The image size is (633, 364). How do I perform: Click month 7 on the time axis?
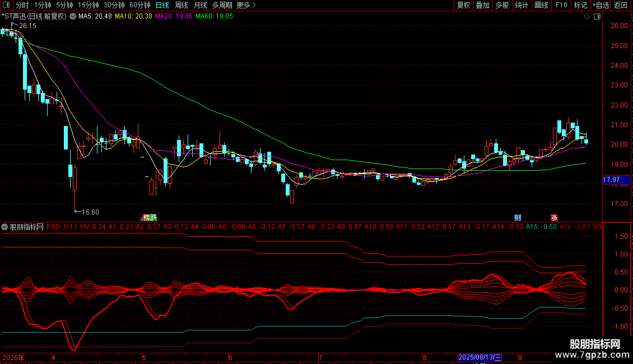click(x=320, y=358)
